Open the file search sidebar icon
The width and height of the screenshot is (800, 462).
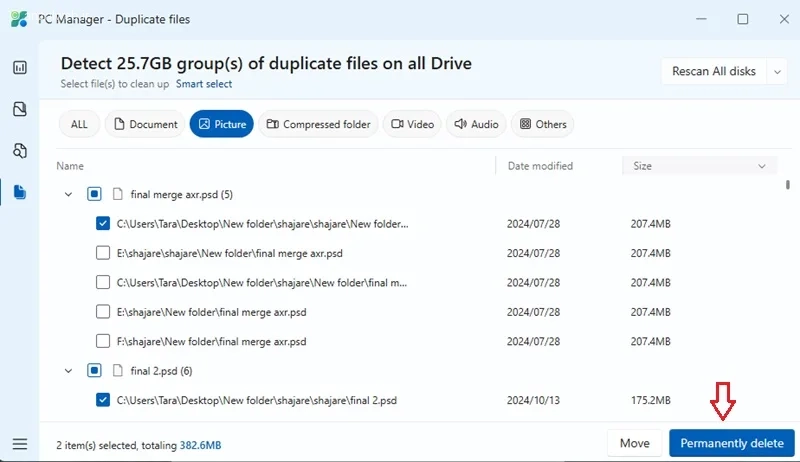coord(20,151)
